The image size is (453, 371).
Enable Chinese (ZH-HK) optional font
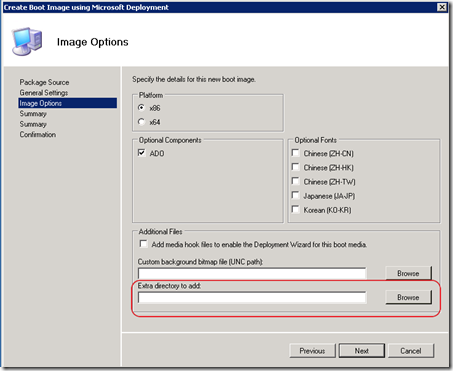pos(295,167)
